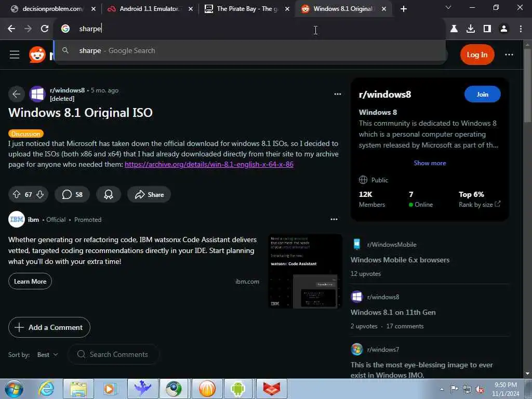Click the award icon button
532x399 pixels.
click(x=109, y=194)
